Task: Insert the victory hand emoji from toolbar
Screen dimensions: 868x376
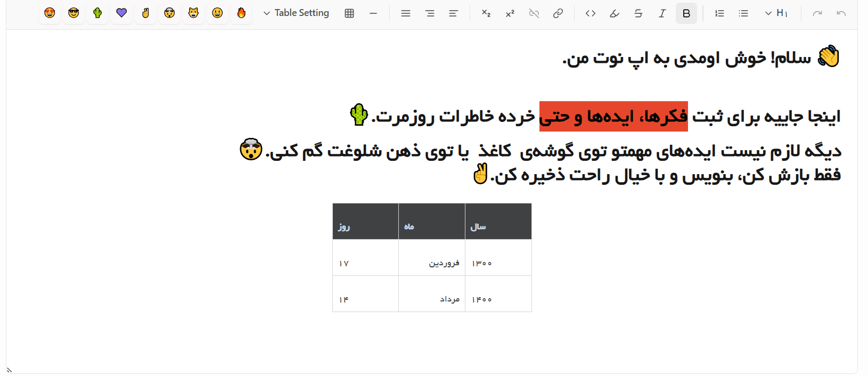Action: (x=145, y=13)
